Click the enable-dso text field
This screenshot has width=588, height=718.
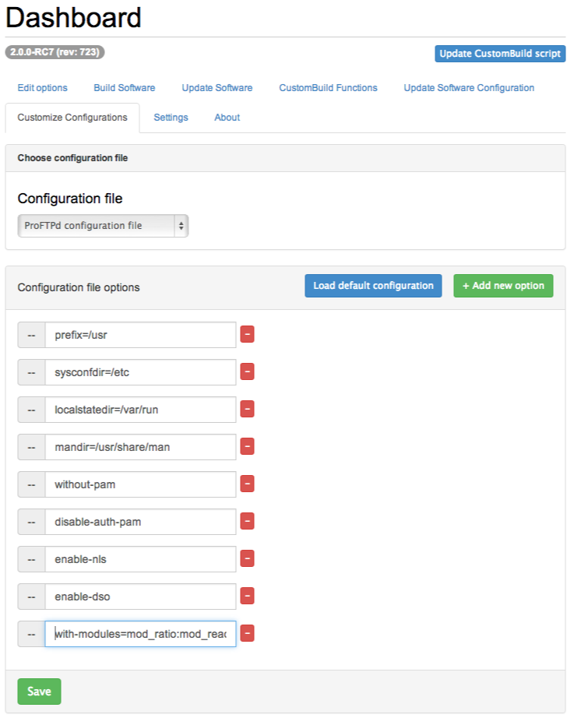(x=140, y=597)
